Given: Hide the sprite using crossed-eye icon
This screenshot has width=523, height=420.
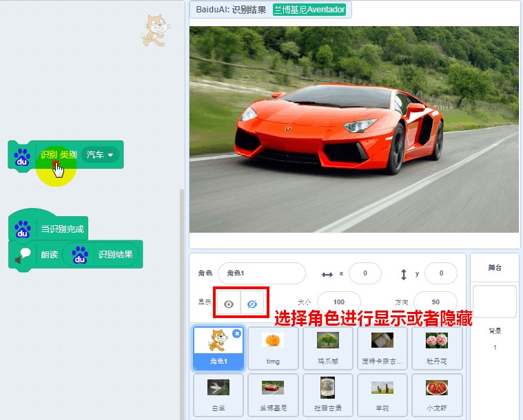Looking at the screenshot, I should tap(252, 304).
